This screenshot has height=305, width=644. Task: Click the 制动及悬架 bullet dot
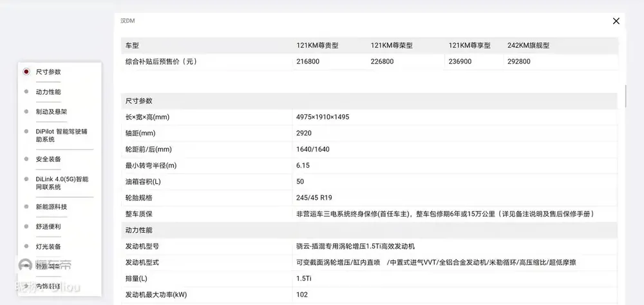[x=26, y=112]
